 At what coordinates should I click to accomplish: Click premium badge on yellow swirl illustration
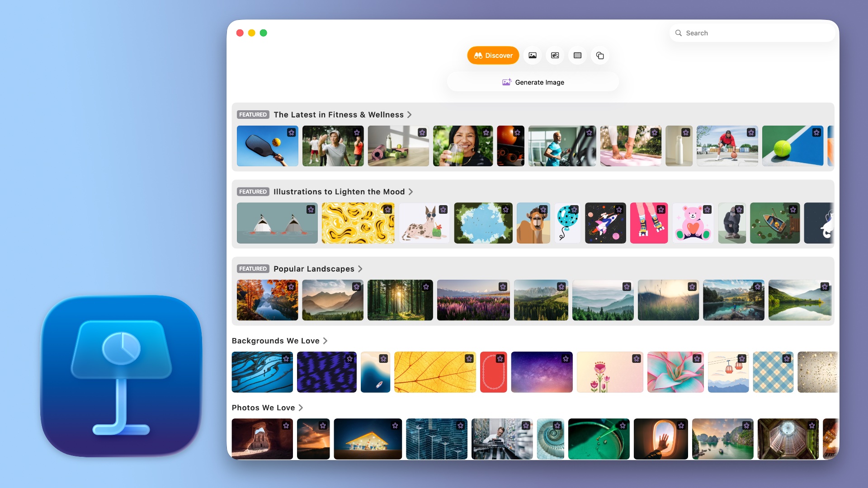(387, 210)
